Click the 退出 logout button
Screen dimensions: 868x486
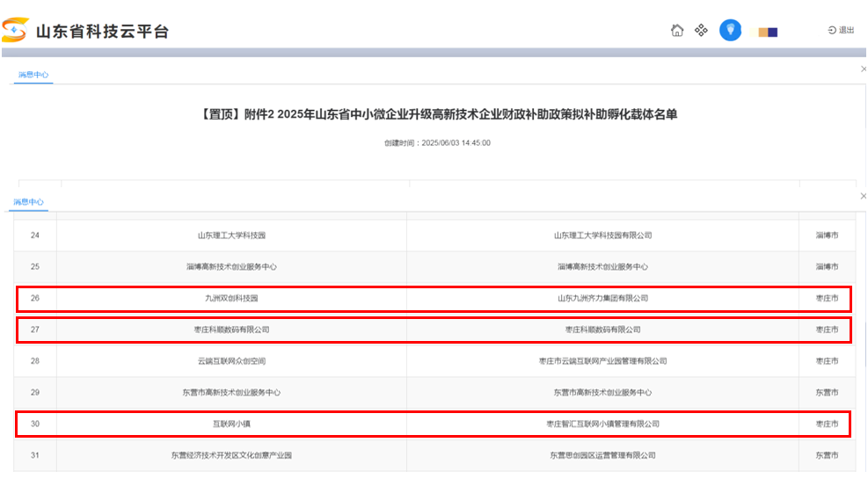point(841,31)
